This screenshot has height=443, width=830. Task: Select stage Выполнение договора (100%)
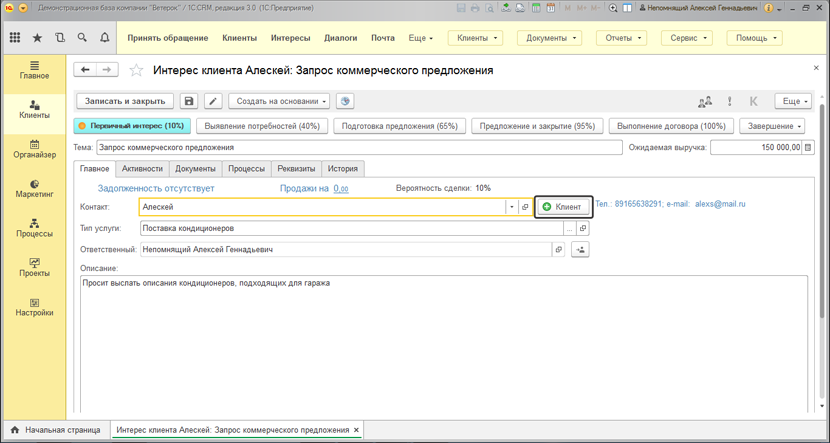click(671, 126)
